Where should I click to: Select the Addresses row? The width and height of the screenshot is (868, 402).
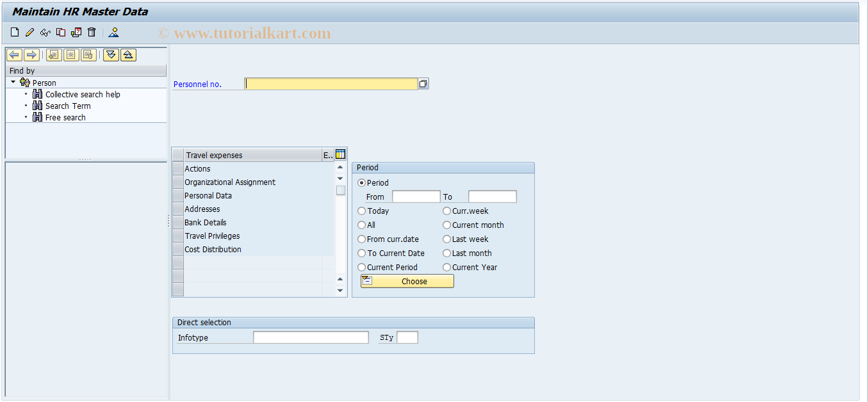point(259,209)
